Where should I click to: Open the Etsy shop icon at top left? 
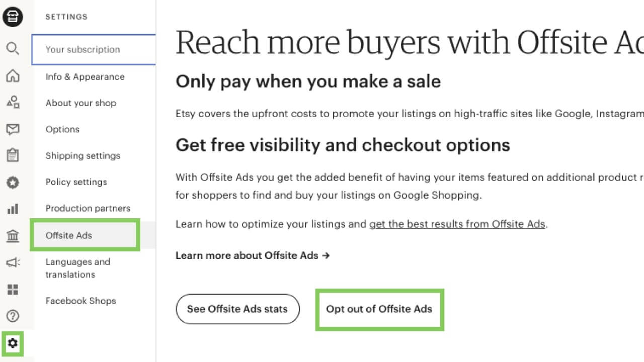point(13,17)
